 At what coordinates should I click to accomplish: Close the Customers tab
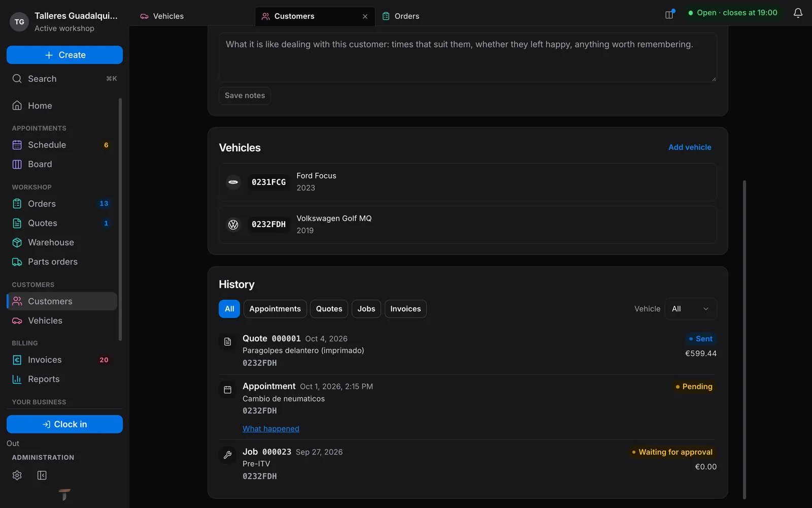click(x=365, y=16)
